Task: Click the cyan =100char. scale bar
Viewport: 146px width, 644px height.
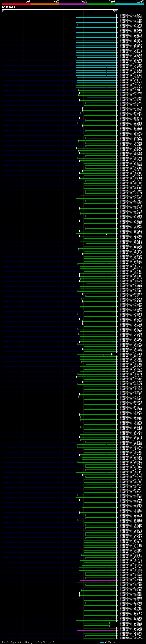Action: click(x=102, y=642)
